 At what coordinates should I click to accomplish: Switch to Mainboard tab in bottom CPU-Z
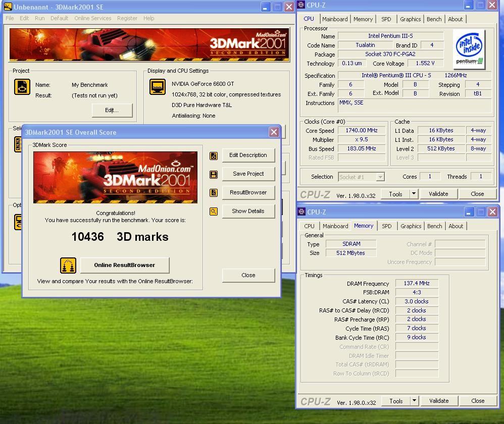pos(335,226)
